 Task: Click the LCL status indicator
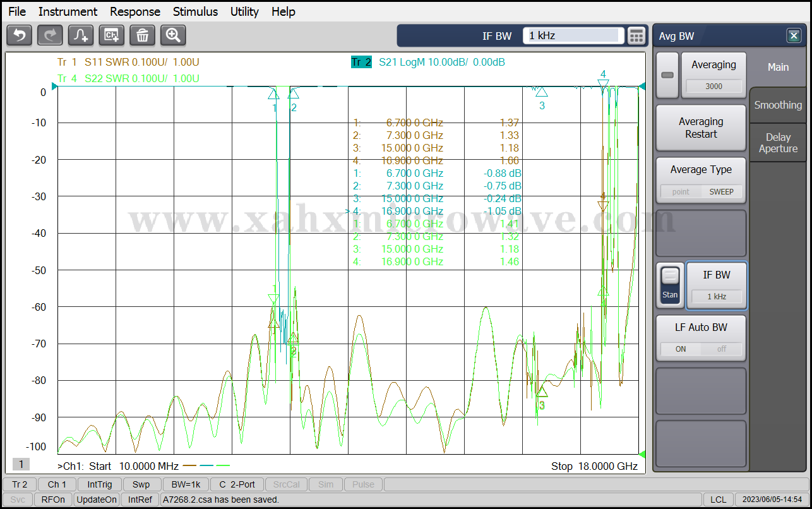(718, 500)
